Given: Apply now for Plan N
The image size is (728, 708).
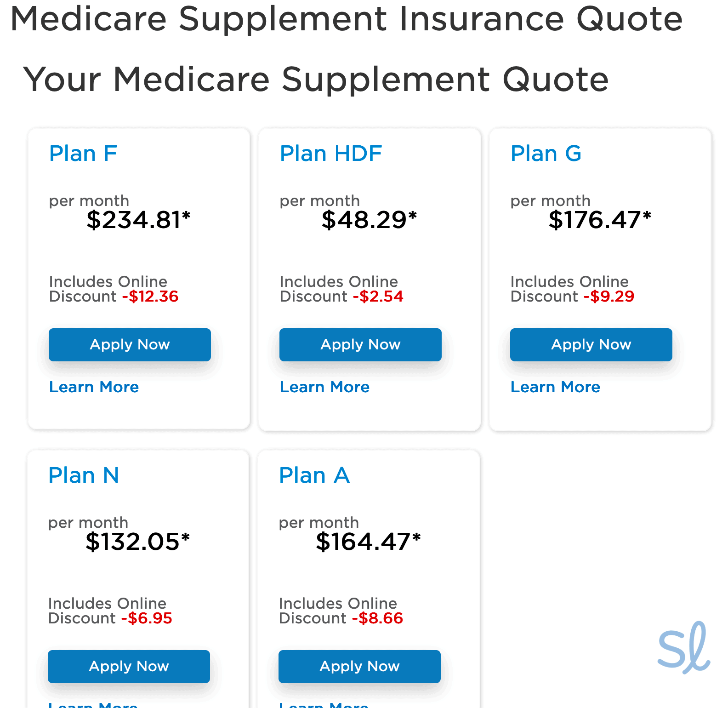Looking at the screenshot, I should [x=129, y=667].
